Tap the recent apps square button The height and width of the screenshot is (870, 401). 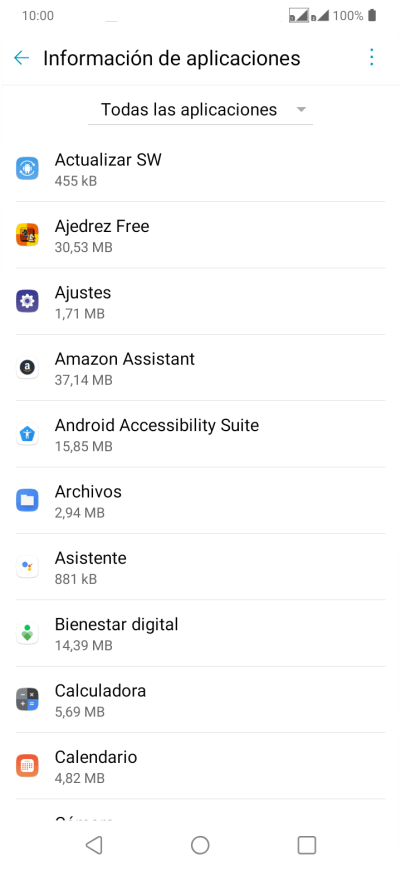point(307,845)
